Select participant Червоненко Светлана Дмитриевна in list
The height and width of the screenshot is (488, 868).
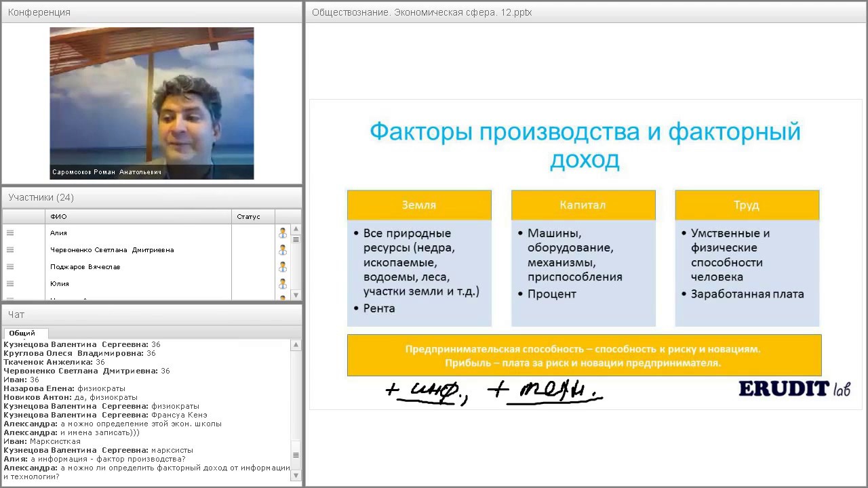click(x=112, y=249)
